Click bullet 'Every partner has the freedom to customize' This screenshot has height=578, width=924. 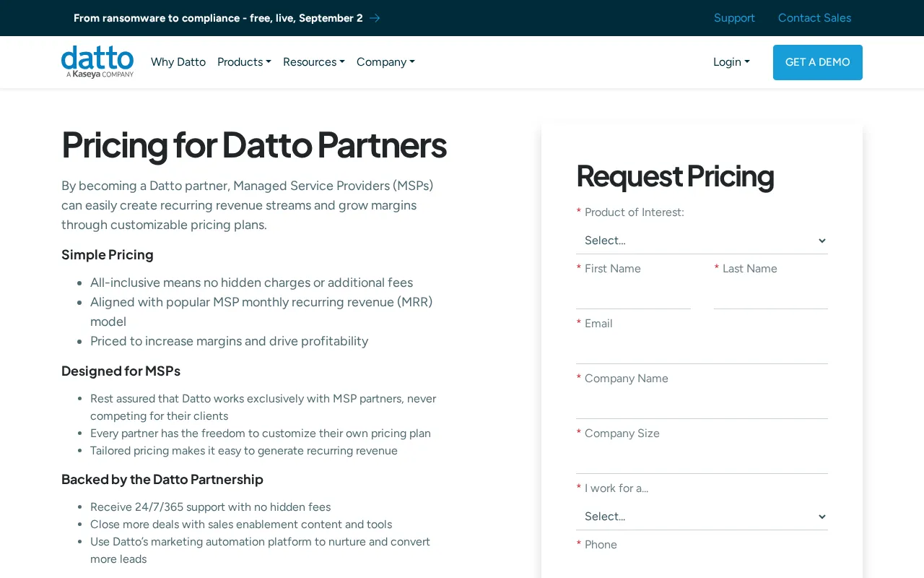click(261, 433)
